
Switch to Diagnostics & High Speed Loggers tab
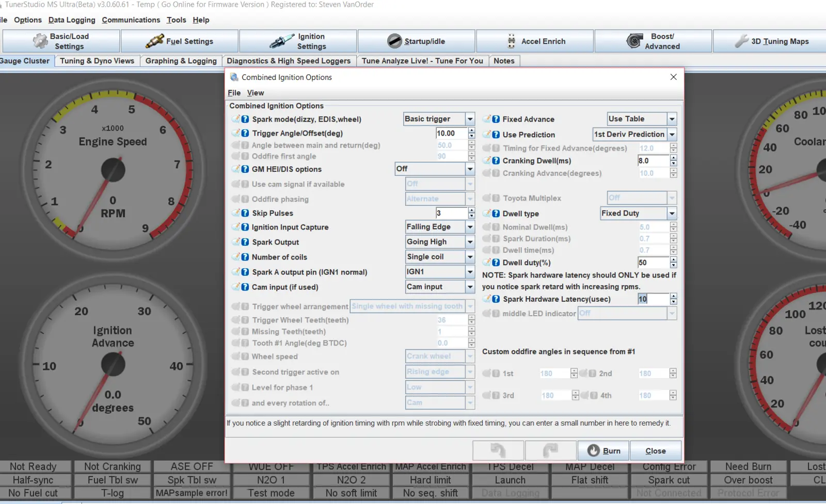pyautogui.click(x=289, y=61)
